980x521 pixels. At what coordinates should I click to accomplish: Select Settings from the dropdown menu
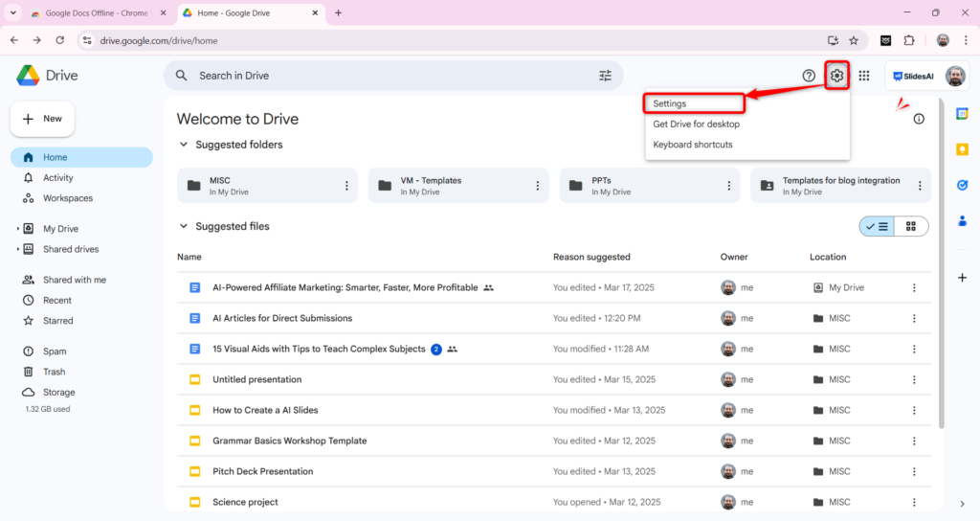[x=670, y=103]
